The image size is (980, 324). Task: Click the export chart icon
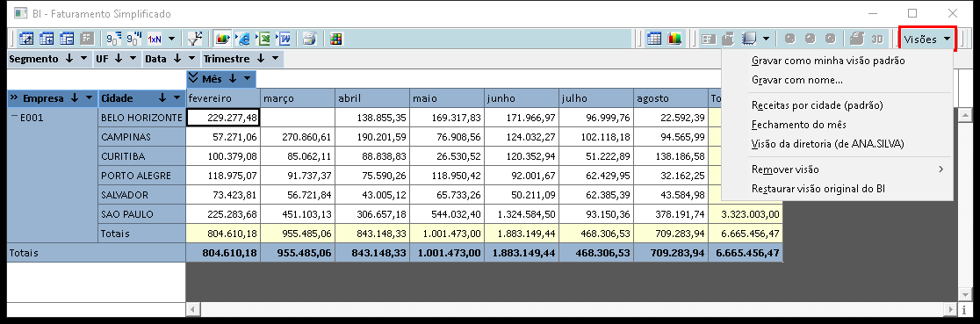[222, 39]
